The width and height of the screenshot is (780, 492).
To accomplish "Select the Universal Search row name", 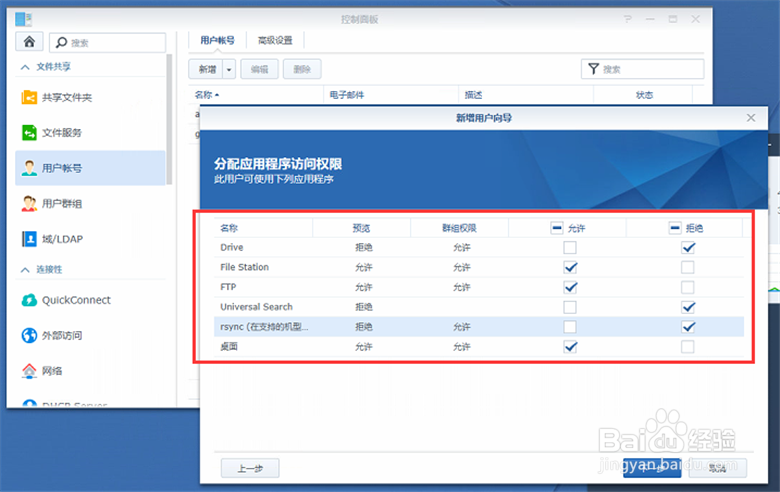I will [256, 307].
